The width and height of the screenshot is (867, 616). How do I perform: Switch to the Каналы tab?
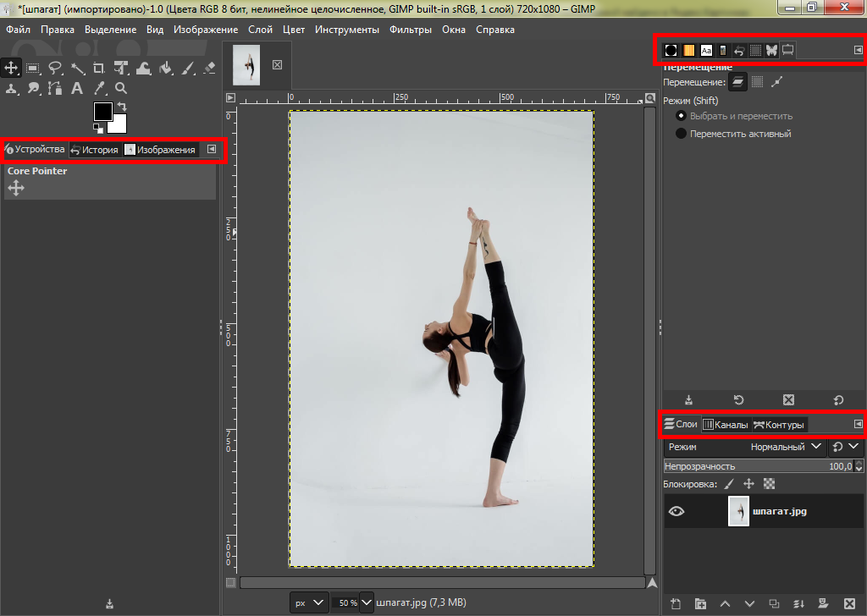(726, 425)
